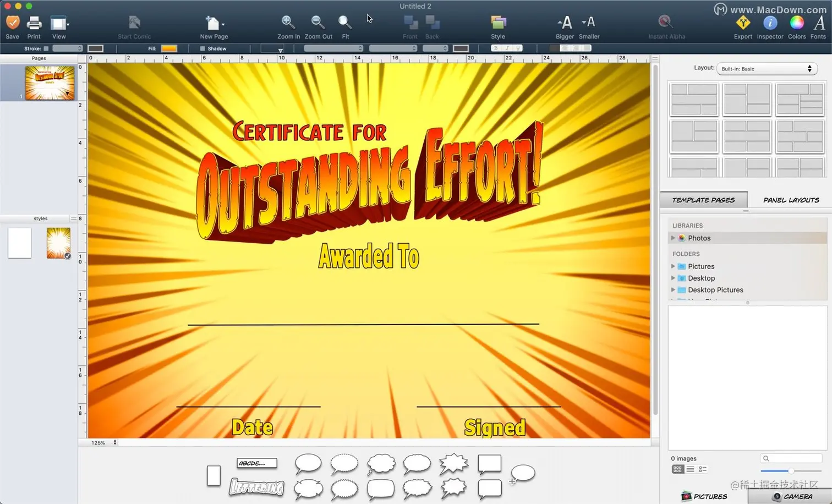The height and width of the screenshot is (504, 832).
Task: Switch to the Template Pages tab
Action: (703, 200)
